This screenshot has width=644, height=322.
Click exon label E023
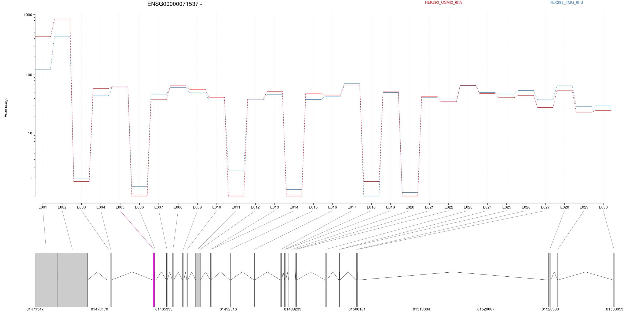[468, 207]
